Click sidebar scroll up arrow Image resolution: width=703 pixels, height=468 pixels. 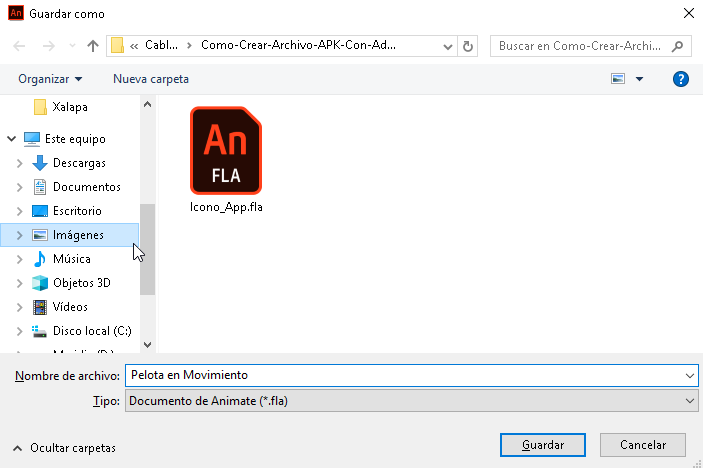tap(148, 104)
